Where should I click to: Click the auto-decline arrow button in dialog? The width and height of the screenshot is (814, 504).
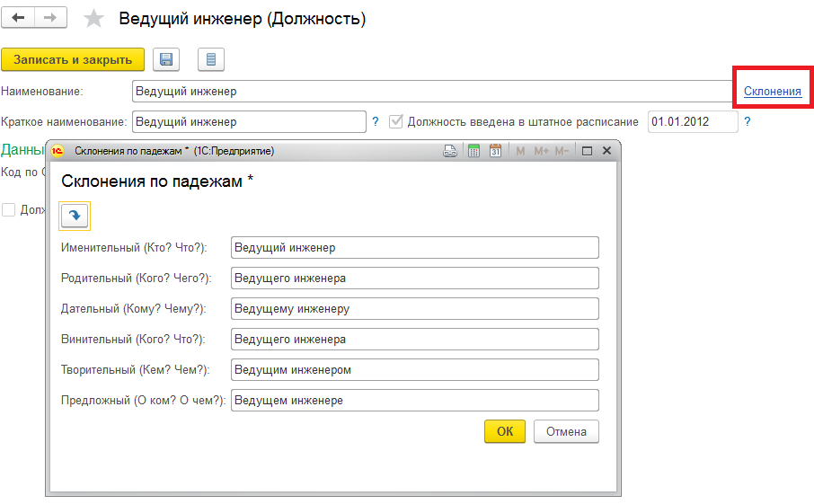[75, 216]
